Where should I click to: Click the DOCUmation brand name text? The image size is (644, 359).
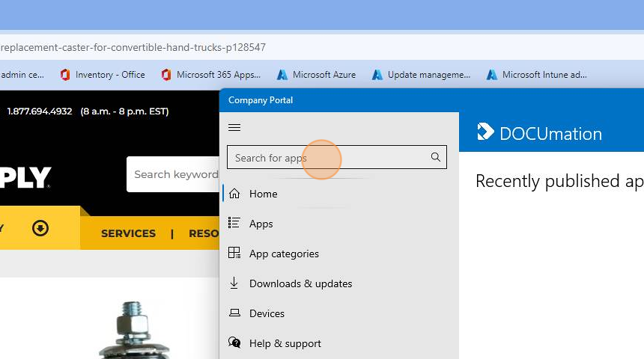(550, 134)
